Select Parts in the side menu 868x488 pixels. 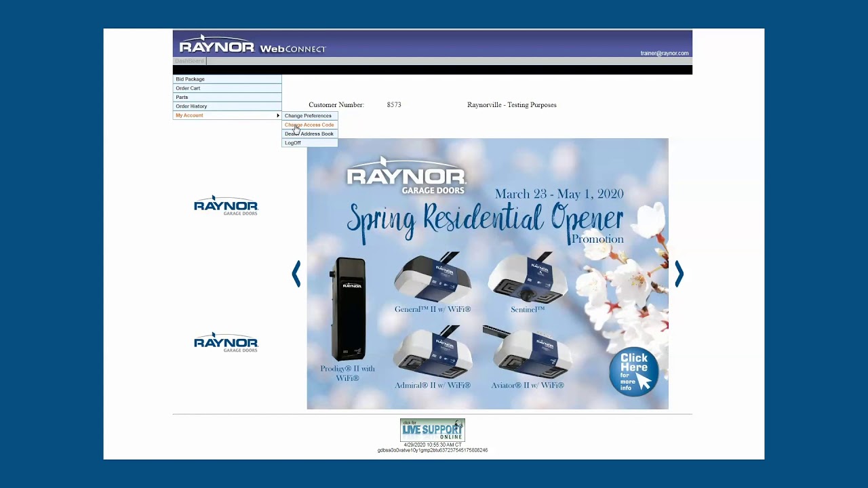227,97
